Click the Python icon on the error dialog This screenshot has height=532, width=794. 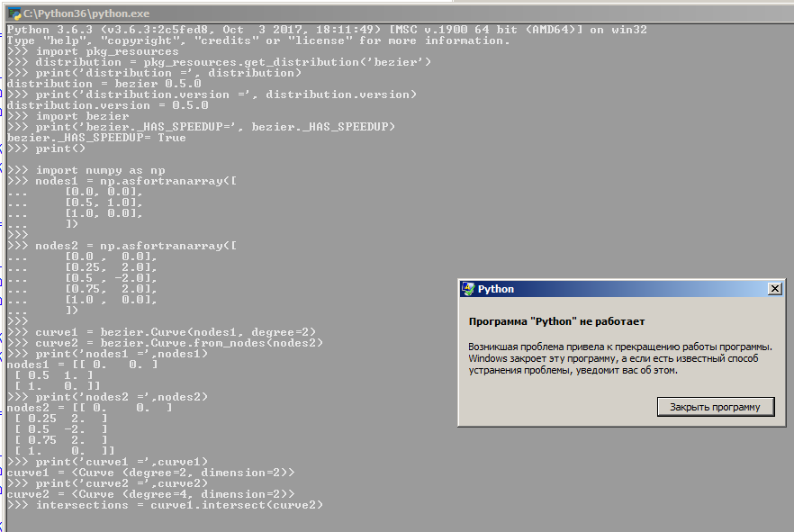click(x=469, y=288)
